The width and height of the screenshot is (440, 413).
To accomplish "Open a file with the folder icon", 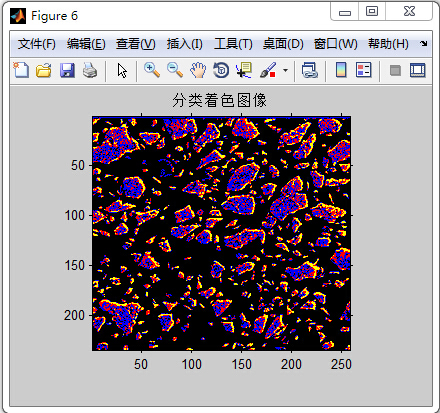I will [x=44, y=70].
